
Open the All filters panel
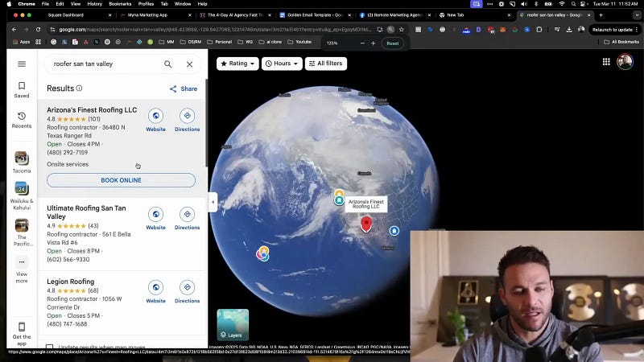326,64
